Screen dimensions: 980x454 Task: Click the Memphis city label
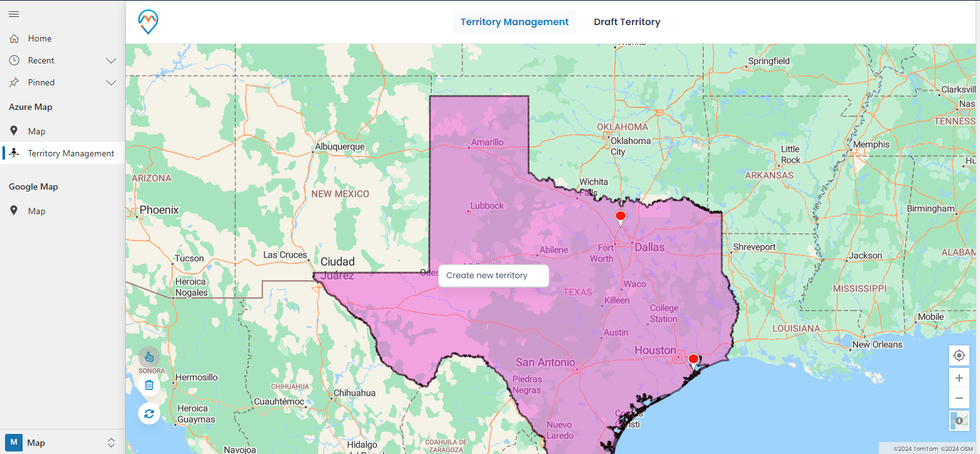coord(871,144)
